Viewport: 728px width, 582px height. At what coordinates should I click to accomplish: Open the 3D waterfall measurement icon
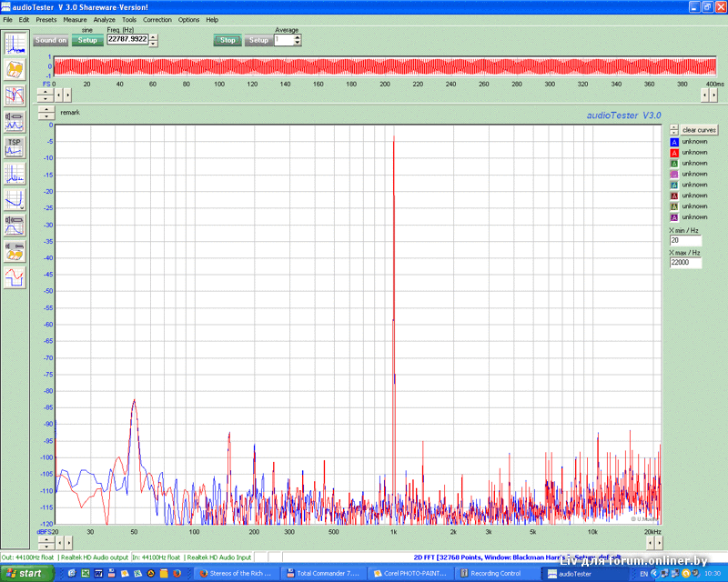[15, 69]
